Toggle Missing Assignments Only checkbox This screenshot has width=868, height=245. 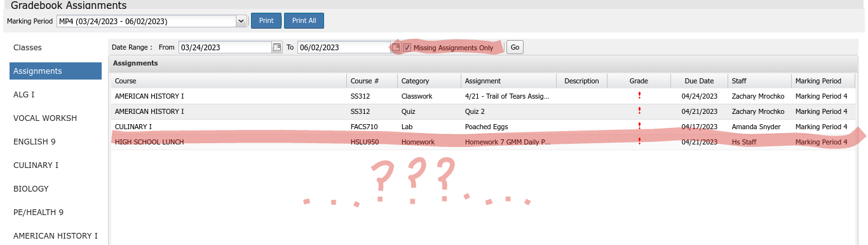407,48
